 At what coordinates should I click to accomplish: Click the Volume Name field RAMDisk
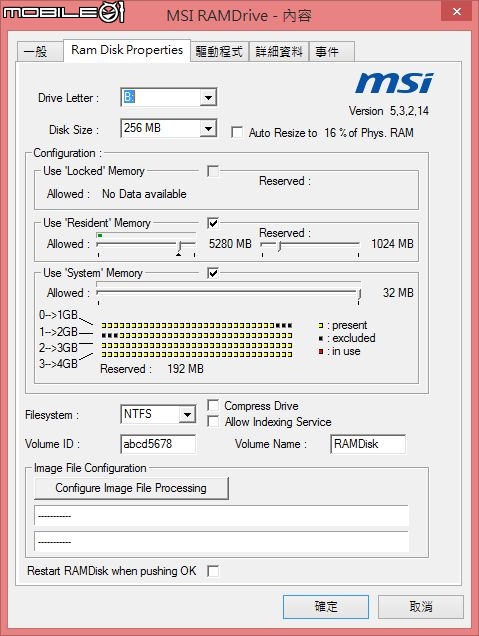click(x=368, y=444)
